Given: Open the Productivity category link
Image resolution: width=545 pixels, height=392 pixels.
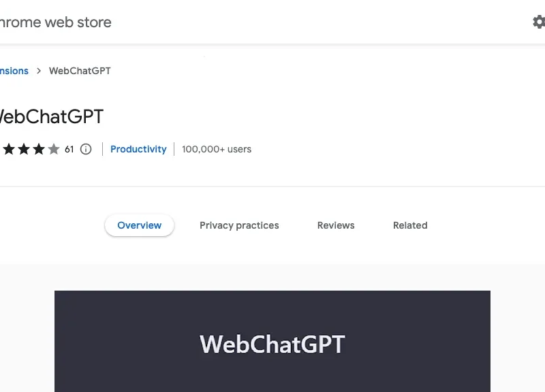Looking at the screenshot, I should (x=138, y=149).
